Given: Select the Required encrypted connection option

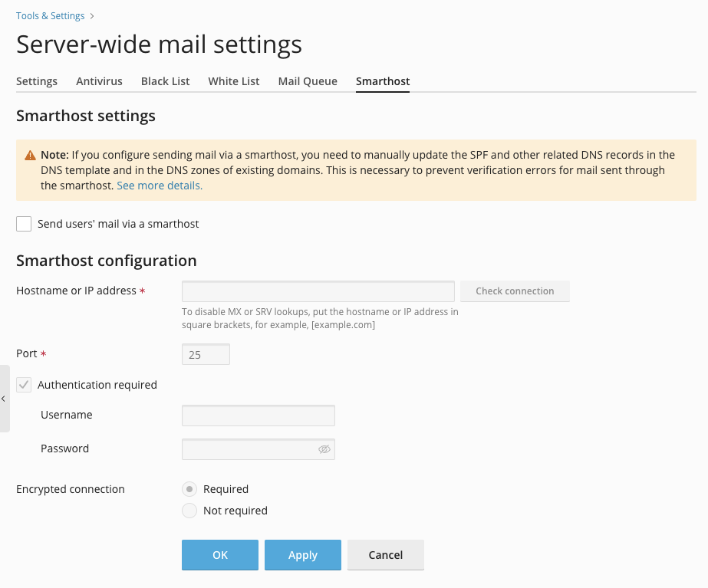Looking at the screenshot, I should [189, 489].
